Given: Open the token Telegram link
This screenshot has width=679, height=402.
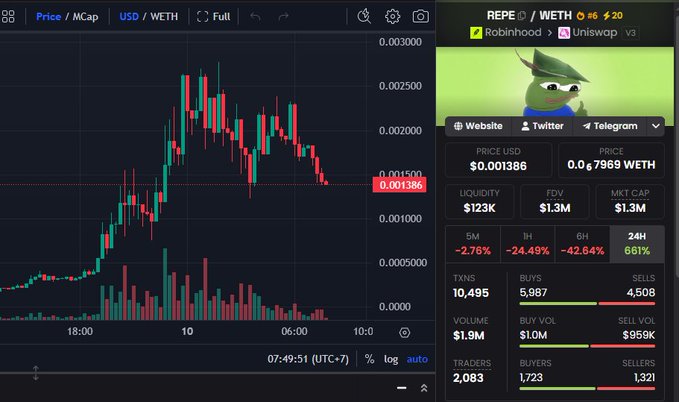Looking at the screenshot, I should [610, 126].
